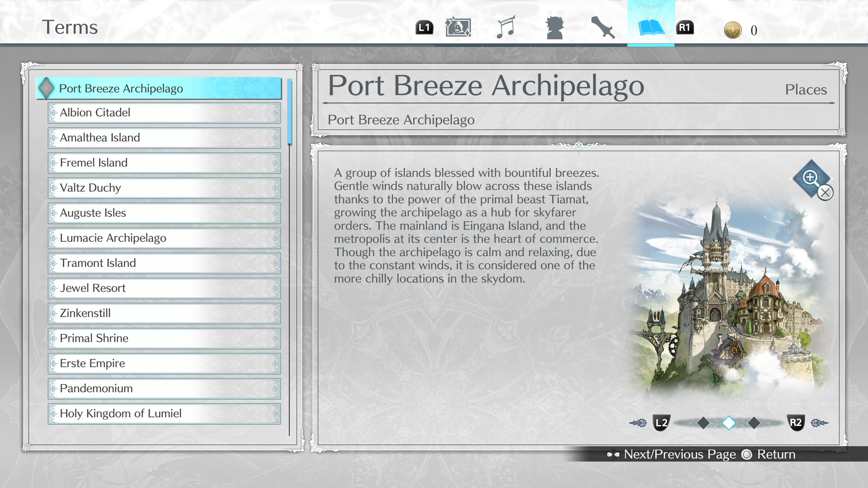The width and height of the screenshot is (868, 488).
Task: Click the magnifier zoom image icon
Action: [x=811, y=178]
